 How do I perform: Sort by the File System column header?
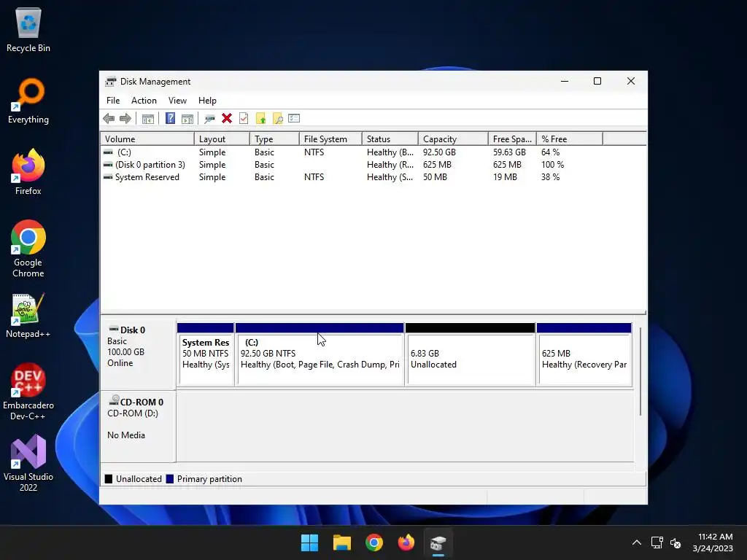tap(330, 139)
